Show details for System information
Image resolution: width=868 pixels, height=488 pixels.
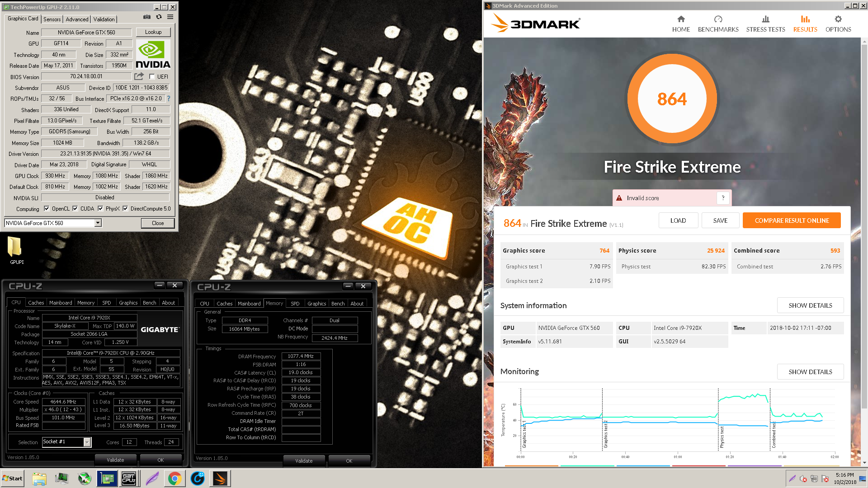tap(810, 305)
